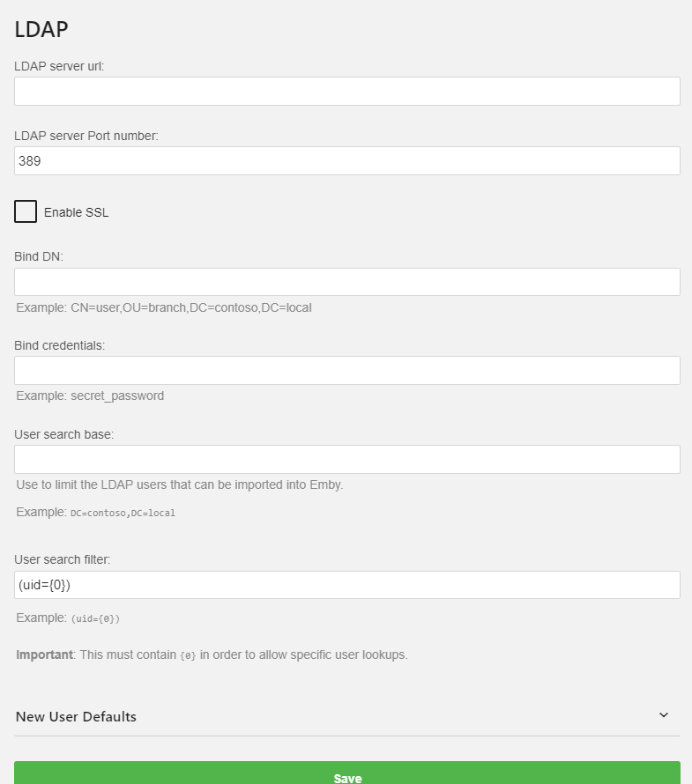Click the LDAP page heading
The width and height of the screenshot is (692, 784).
pos(41,29)
